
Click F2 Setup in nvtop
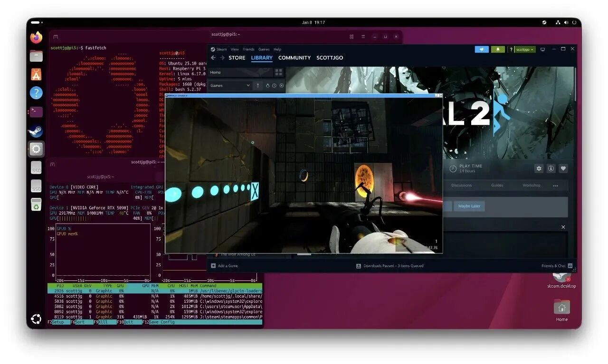pyautogui.click(x=58, y=322)
